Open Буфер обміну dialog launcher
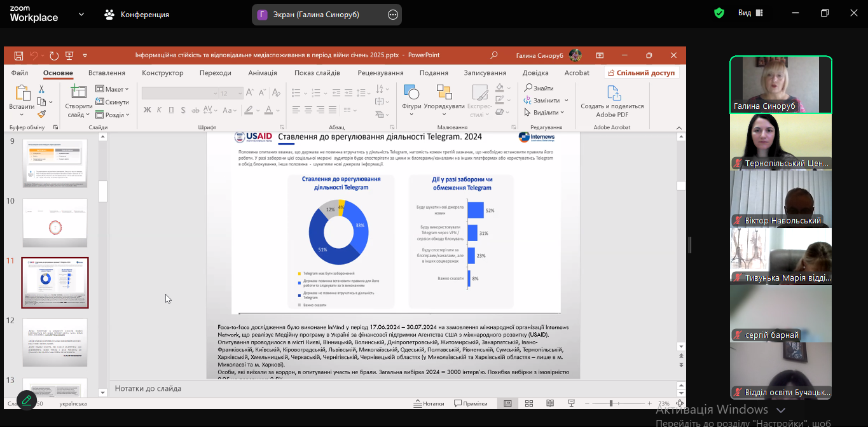The height and width of the screenshot is (427, 868). 55,127
